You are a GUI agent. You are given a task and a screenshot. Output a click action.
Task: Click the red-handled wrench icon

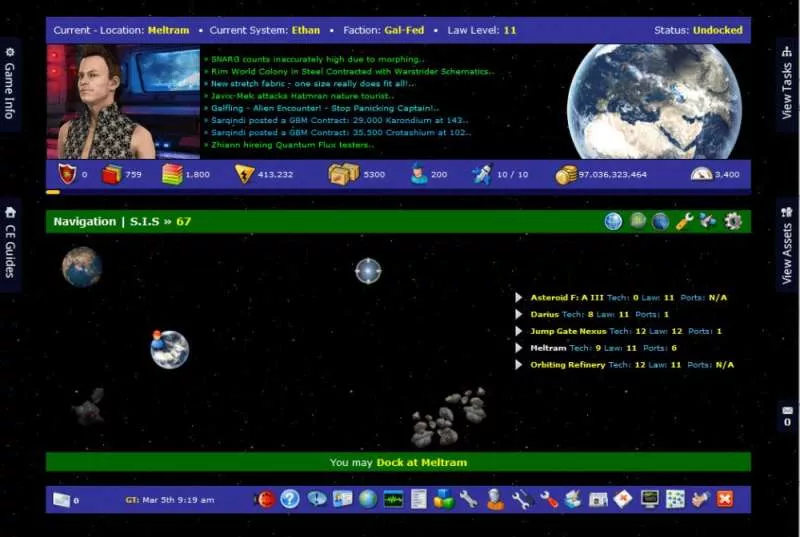pos(549,499)
